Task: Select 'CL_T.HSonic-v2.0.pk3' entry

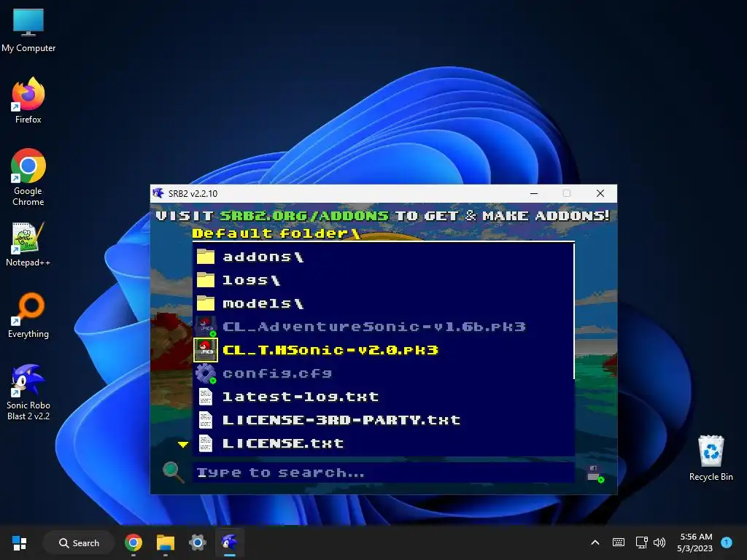Action: click(330, 350)
